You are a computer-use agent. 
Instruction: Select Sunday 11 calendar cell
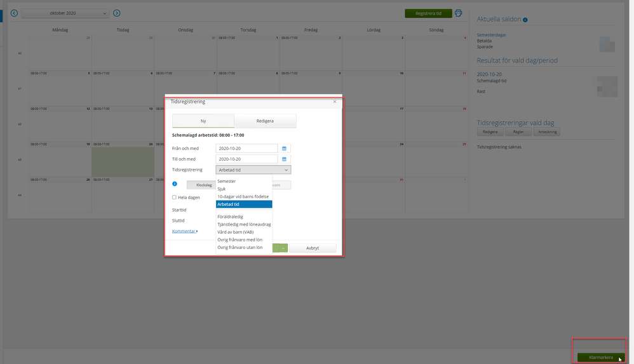[437, 88]
